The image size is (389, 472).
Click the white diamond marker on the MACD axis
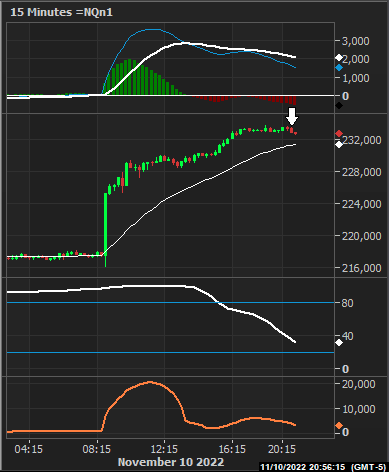point(339,58)
